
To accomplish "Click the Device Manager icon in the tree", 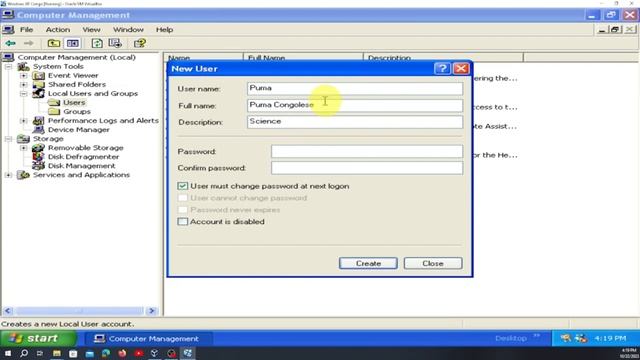I will pos(39,130).
